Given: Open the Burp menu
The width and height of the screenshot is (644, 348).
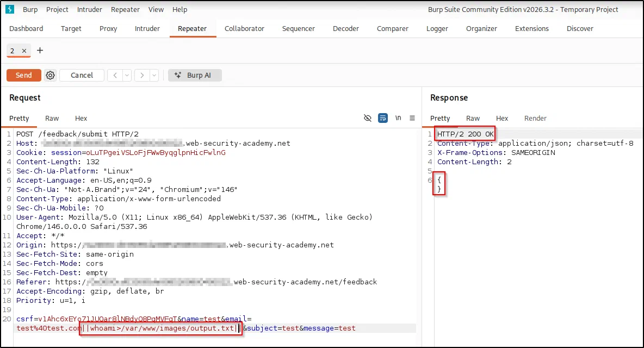Looking at the screenshot, I should [x=30, y=9].
